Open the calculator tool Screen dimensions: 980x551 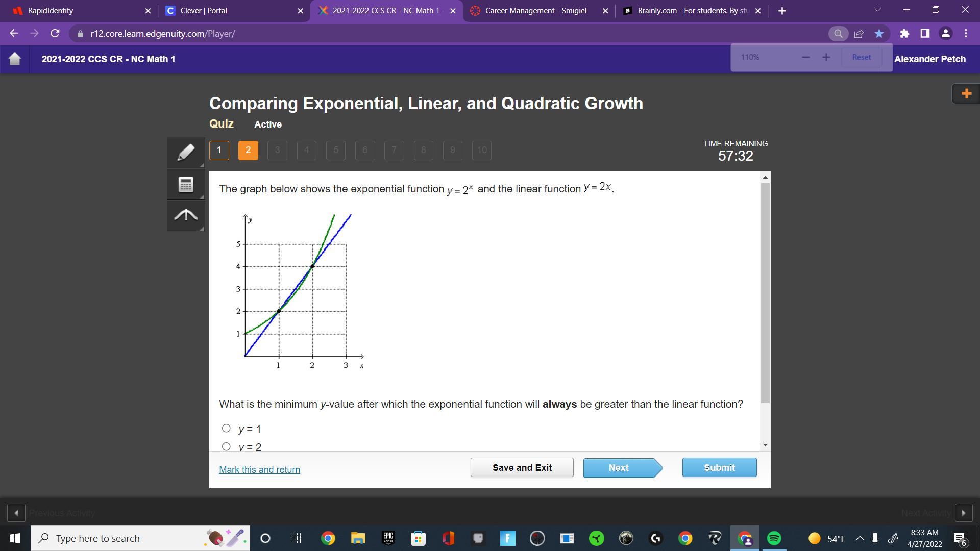[x=186, y=184]
